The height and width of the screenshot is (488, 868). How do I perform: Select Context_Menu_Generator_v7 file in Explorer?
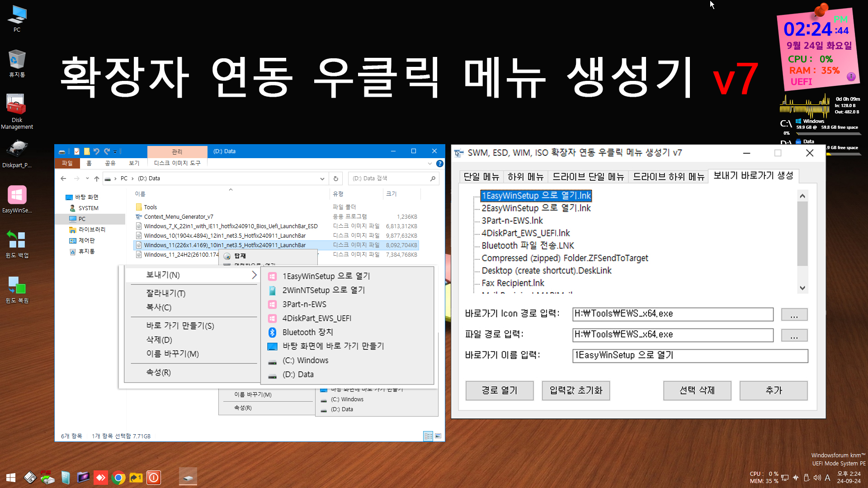(x=179, y=217)
